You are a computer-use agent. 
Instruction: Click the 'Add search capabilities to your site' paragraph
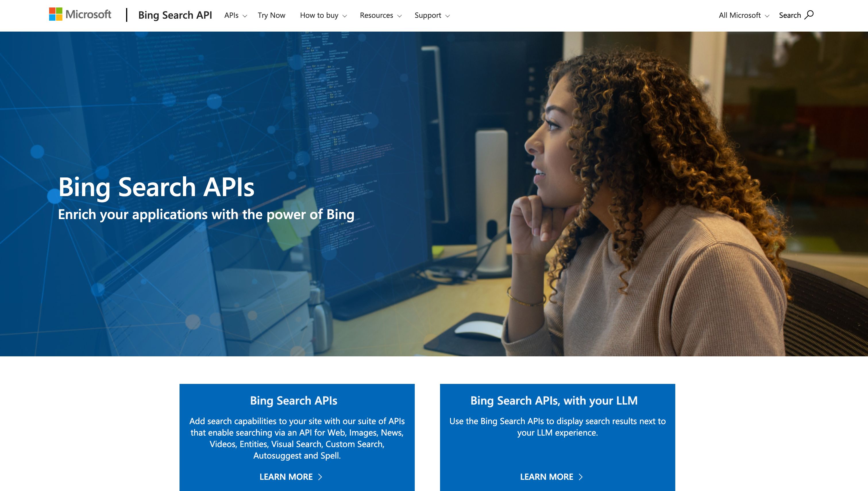pos(297,438)
